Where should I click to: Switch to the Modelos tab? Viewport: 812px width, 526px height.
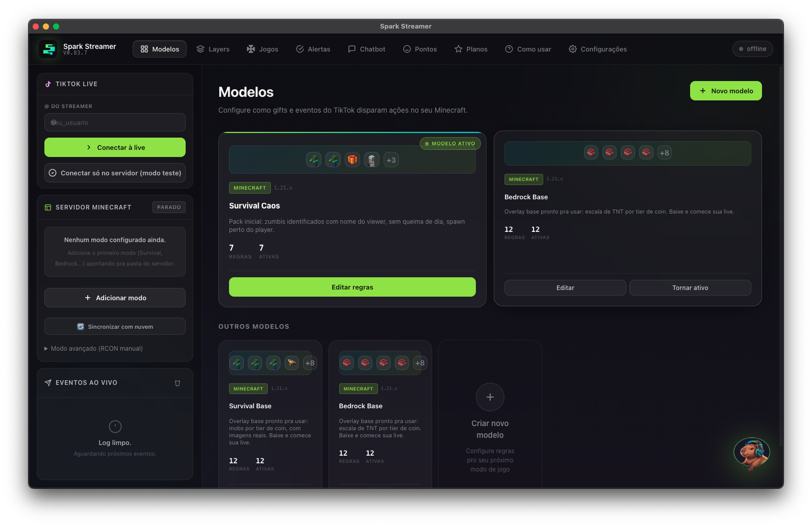(x=160, y=49)
